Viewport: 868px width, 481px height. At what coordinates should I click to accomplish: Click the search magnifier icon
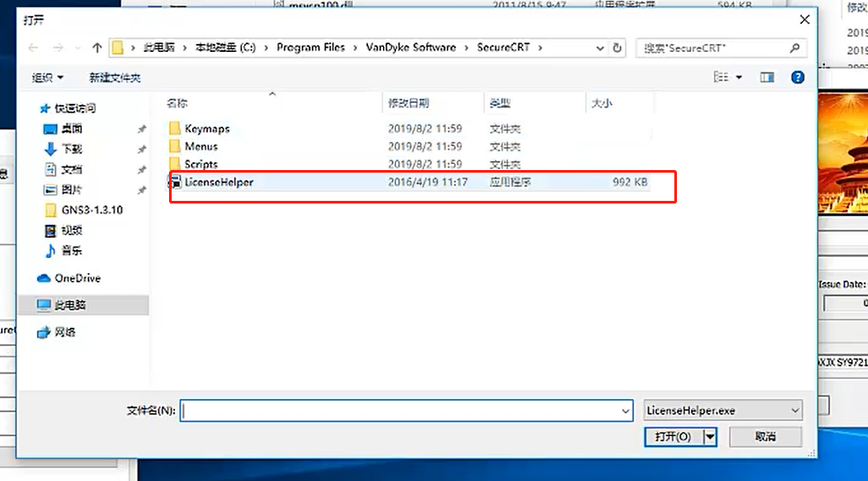click(x=795, y=48)
